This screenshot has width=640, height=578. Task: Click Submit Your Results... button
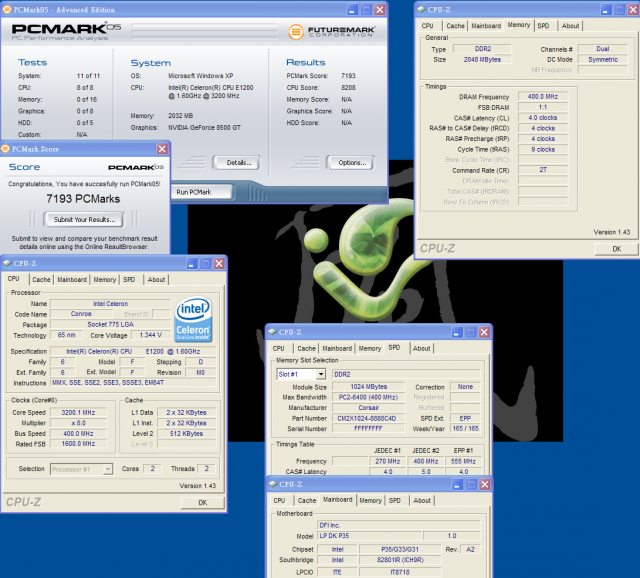point(84,220)
